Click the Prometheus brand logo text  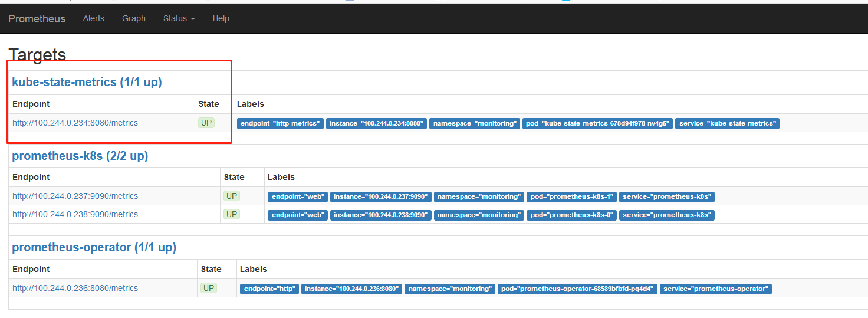[37, 18]
